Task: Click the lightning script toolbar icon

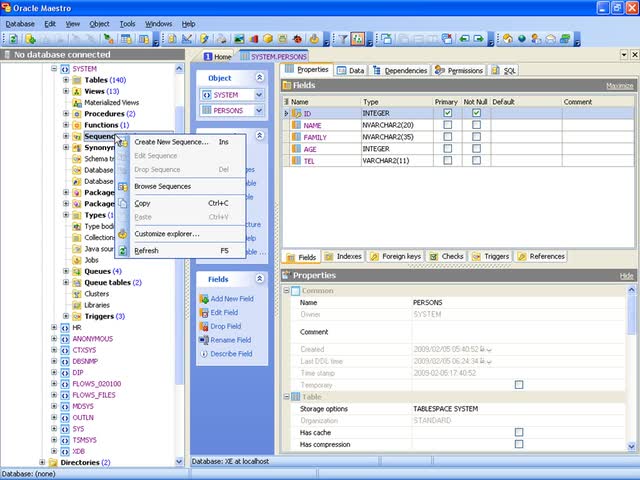Action: point(204,39)
